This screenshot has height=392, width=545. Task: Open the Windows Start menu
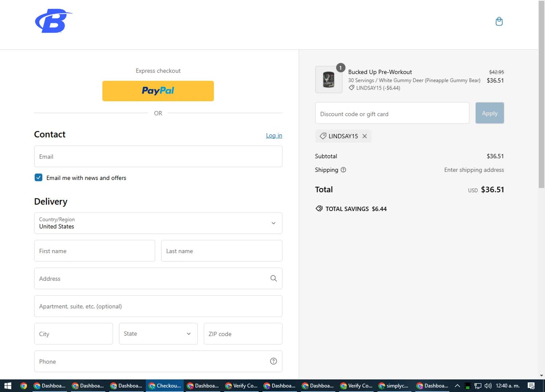8,386
